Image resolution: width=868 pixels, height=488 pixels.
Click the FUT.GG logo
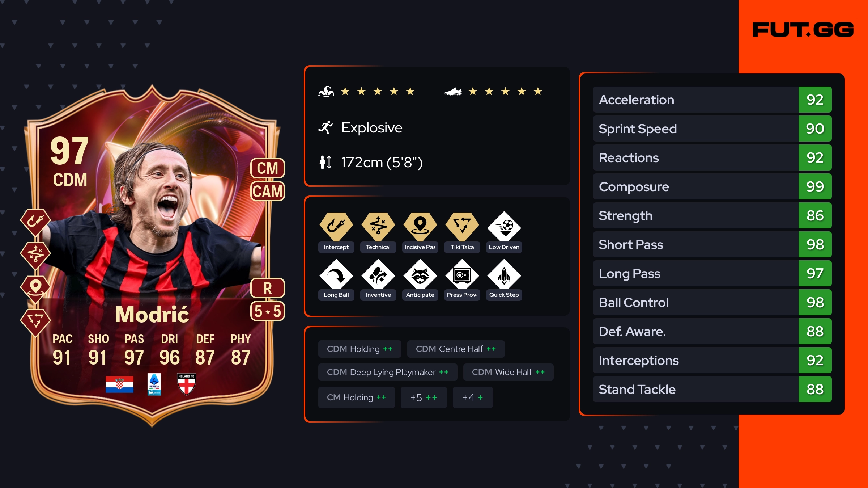pos(803,30)
